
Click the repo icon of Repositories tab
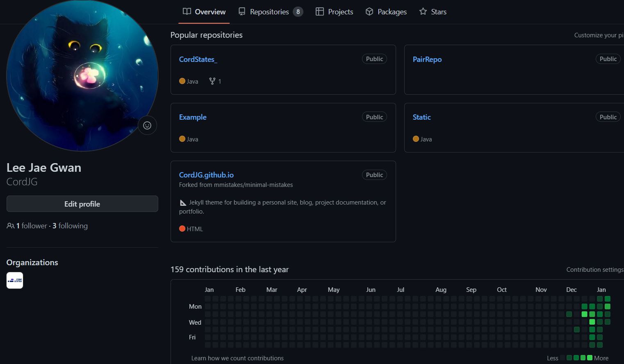pos(242,11)
